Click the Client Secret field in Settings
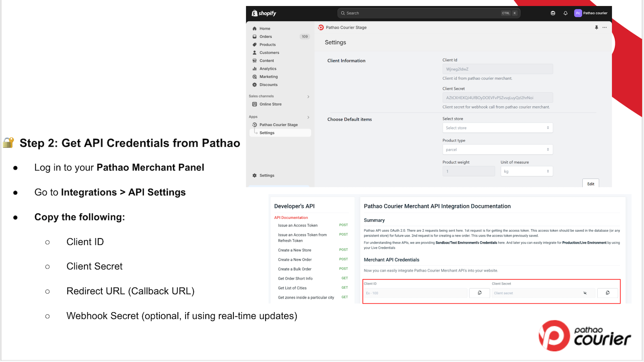The image size is (644, 362). pos(497,98)
